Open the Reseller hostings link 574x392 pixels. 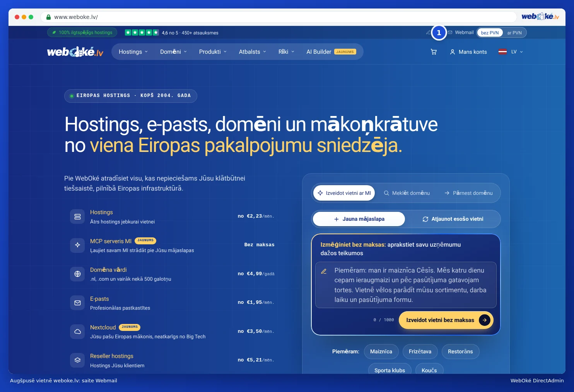point(112,356)
